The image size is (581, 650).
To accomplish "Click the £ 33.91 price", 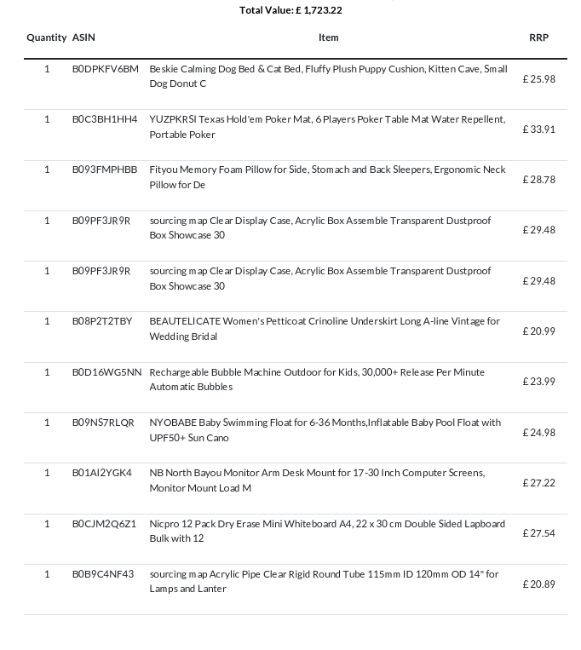I will [x=539, y=129].
